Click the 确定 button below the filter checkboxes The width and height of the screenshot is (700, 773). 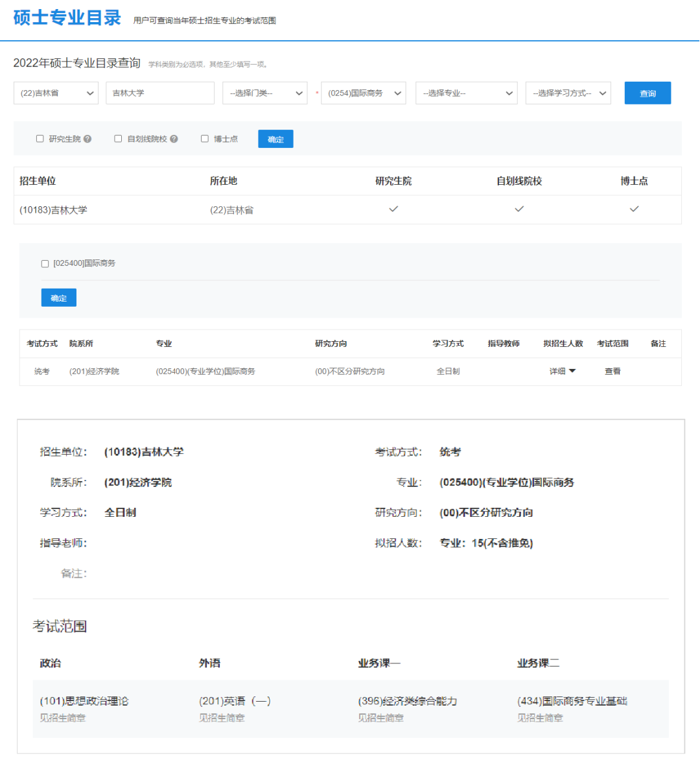pyautogui.click(x=275, y=138)
